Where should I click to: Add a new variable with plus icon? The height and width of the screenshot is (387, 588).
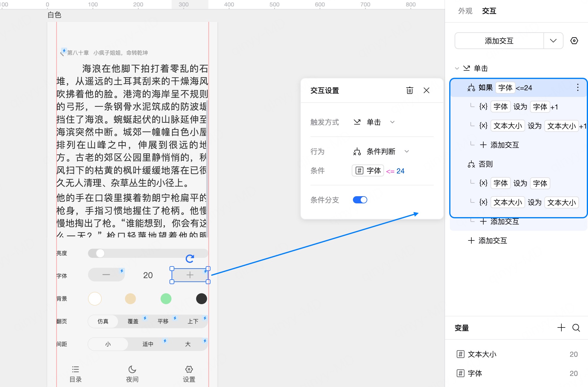[x=561, y=328]
